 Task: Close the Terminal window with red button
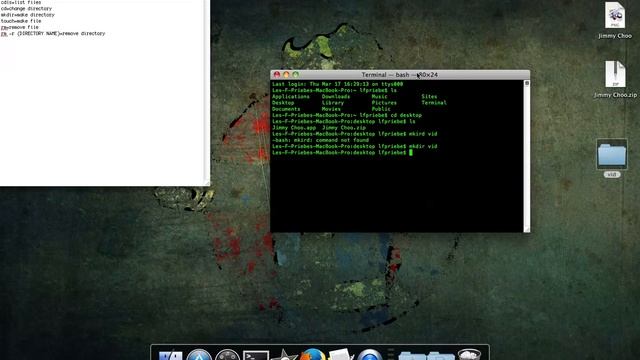(277, 75)
